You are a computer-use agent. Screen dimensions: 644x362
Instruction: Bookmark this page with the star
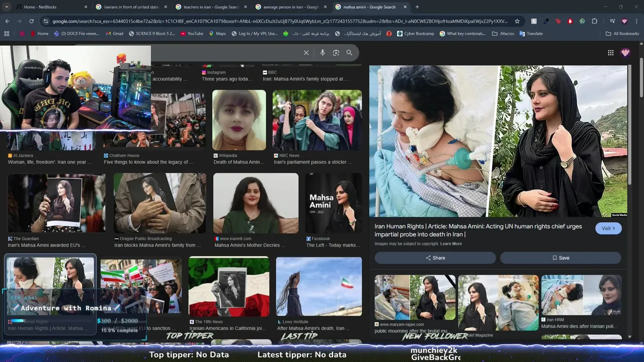[517, 21]
